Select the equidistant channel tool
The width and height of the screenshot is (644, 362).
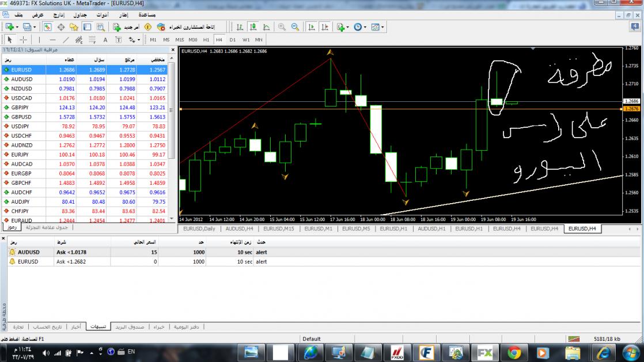79,40
